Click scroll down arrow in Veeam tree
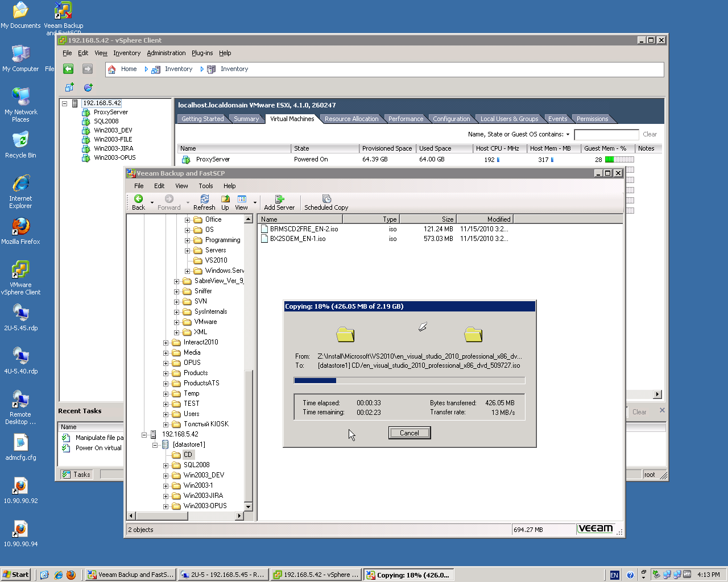728x582 pixels. [x=248, y=506]
